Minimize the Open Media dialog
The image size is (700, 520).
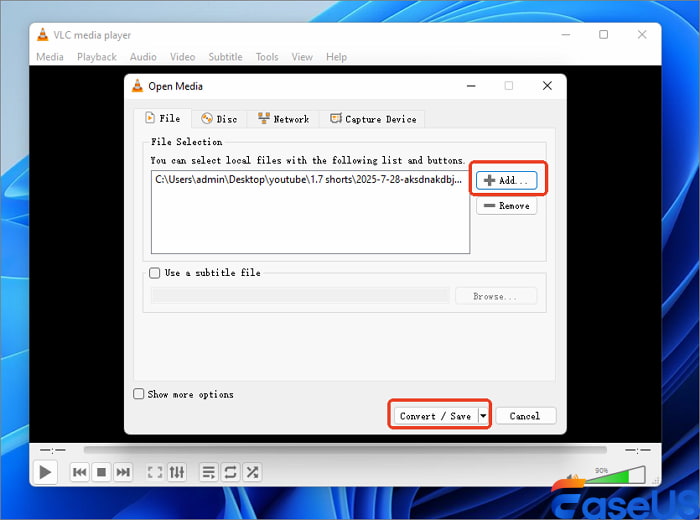click(471, 86)
